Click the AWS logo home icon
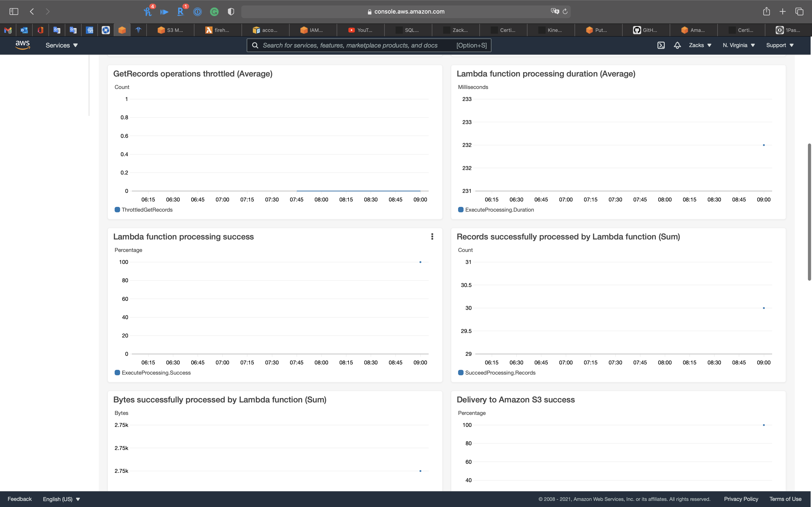This screenshot has height=507, width=812. point(22,45)
